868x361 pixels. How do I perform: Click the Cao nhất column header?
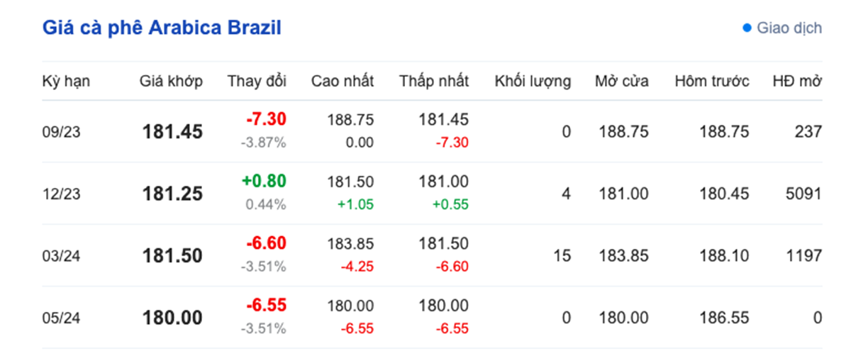(343, 81)
